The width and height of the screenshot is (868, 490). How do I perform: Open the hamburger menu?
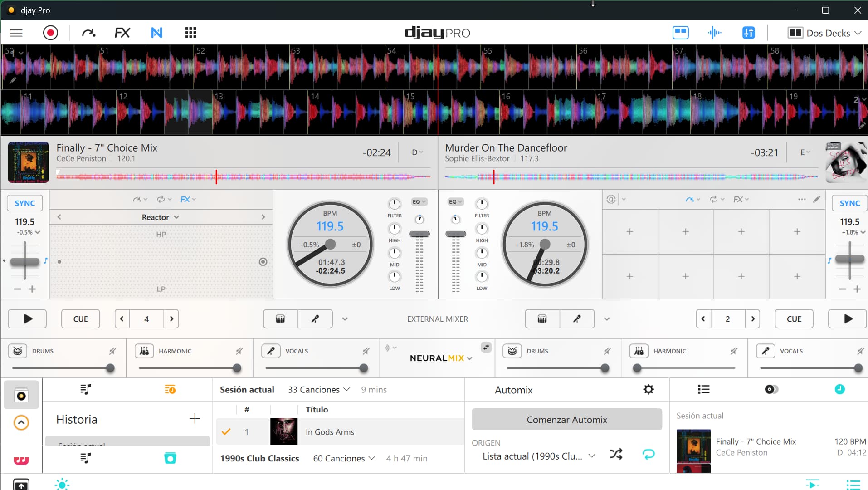point(16,33)
